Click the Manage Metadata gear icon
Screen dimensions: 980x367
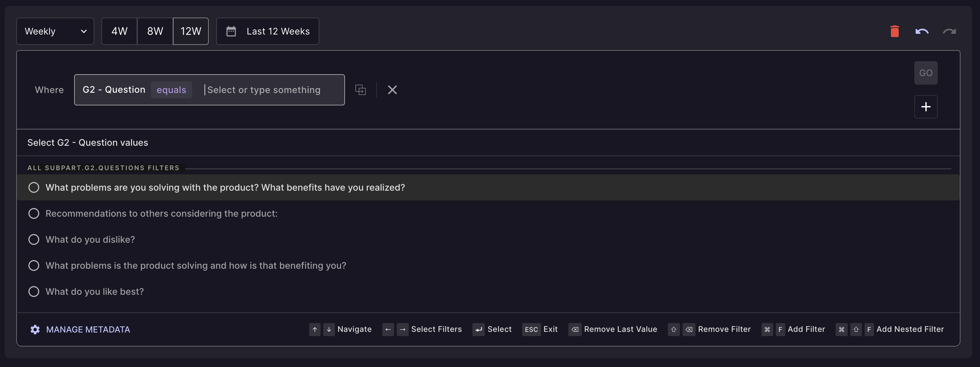click(x=35, y=329)
